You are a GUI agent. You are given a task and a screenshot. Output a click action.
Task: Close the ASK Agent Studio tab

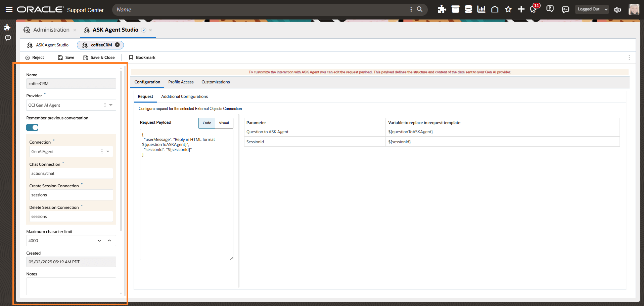point(150,30)
